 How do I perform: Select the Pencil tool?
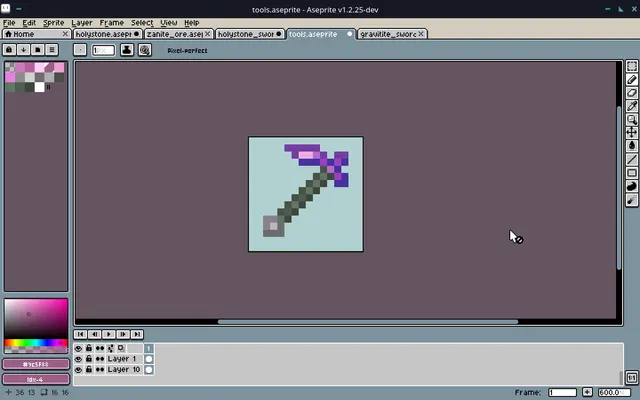(x=632, y=80)
